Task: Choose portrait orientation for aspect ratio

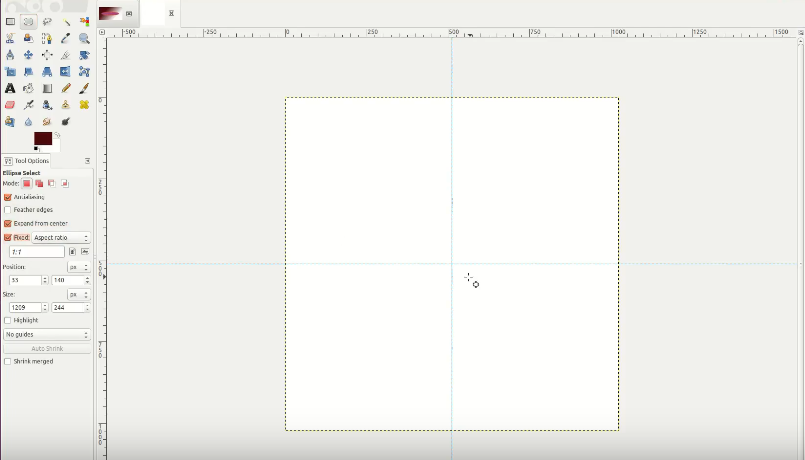Action: coord(72,252)
